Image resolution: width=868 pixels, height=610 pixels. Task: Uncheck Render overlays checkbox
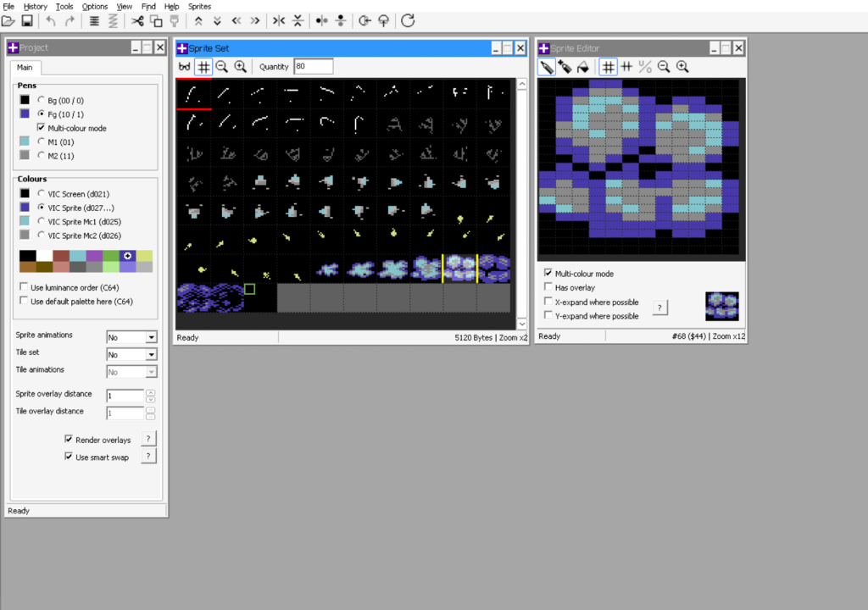click(x=70, y=440)
